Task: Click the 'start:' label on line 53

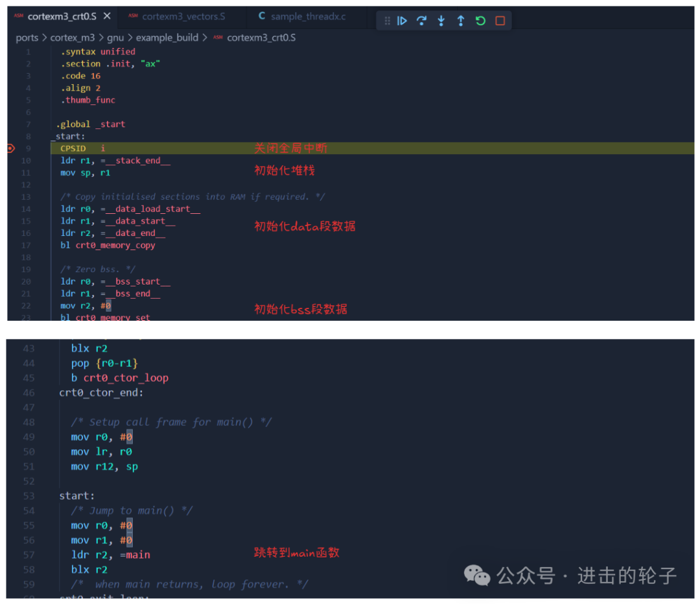Action: click(x=76, y=496)
